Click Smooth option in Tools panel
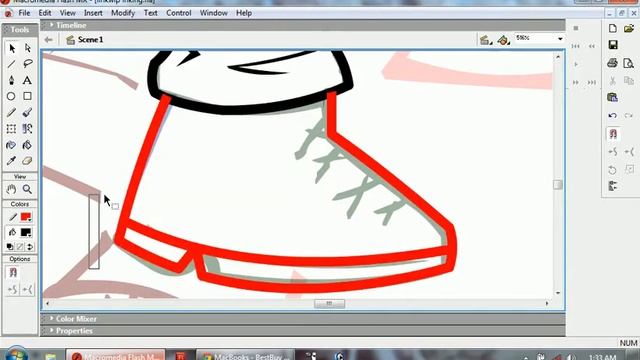This screenshot has height=360, width=640. 13,289
